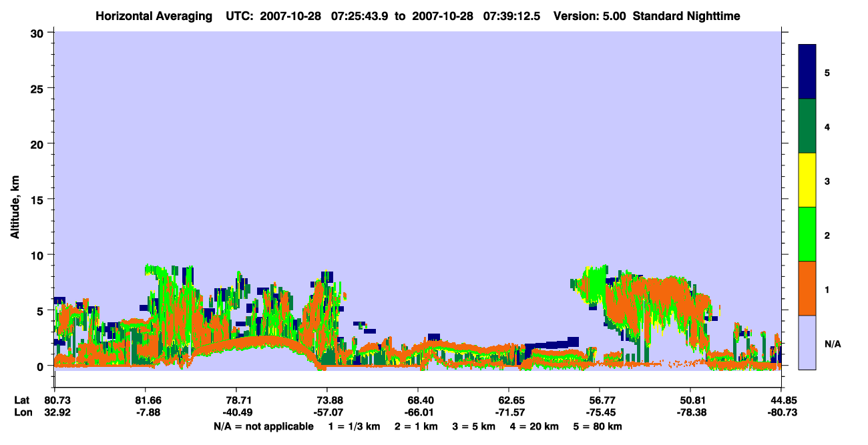Image resolution: width=868 pixels, height=445 pixels.
Task: Click legend text '4 = 20 km'
Action: click(x=533, y=426)
